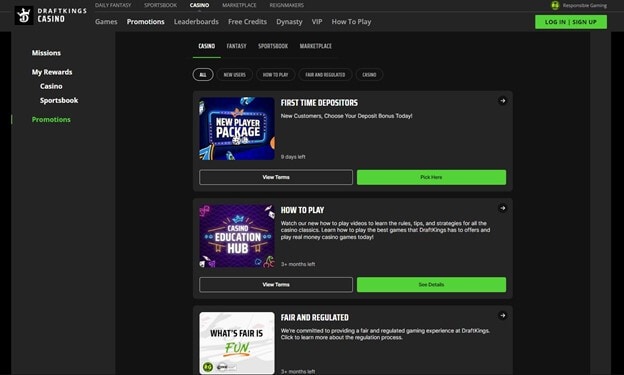This screenshot has width=624, height=375.
Task: Click 'New Customers, Choose Your Deposit Bonus Today!' text
Action: 346,116
